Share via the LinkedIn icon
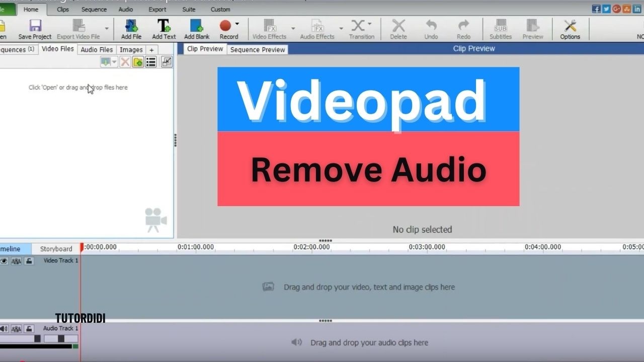644x362 pixels. (636, 9)
